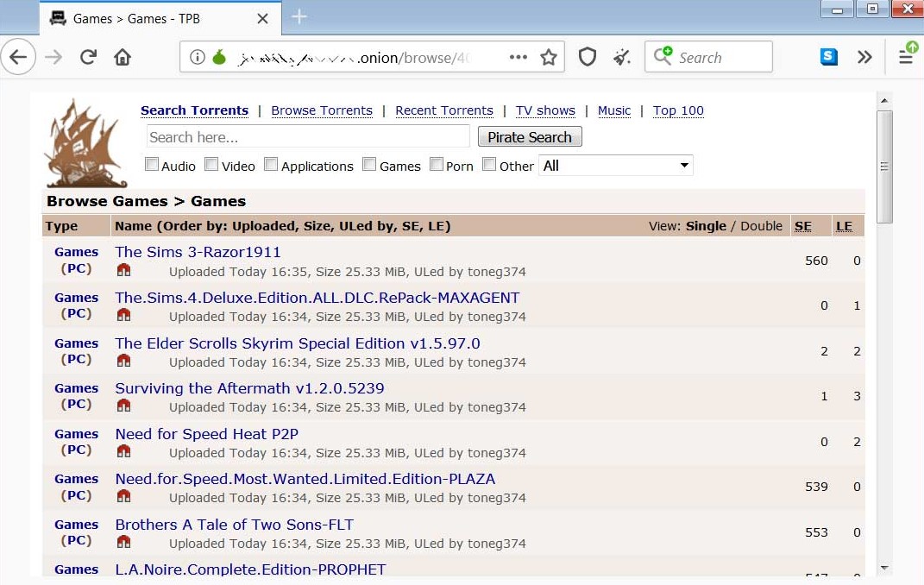Click the vertical page scrollbar thumb
Viewport: 924px width, 585px height.
pyautogui.click(x=884, y=167)
